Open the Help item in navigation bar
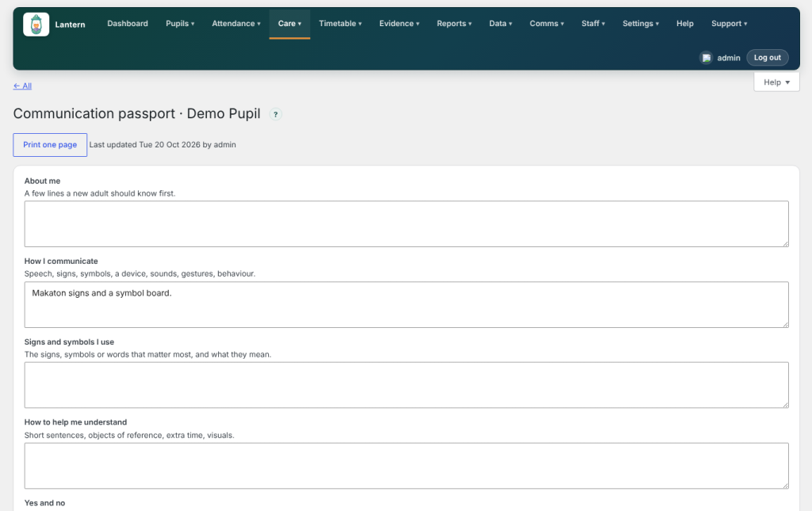The image size is (812, 511). coord(684,24)
